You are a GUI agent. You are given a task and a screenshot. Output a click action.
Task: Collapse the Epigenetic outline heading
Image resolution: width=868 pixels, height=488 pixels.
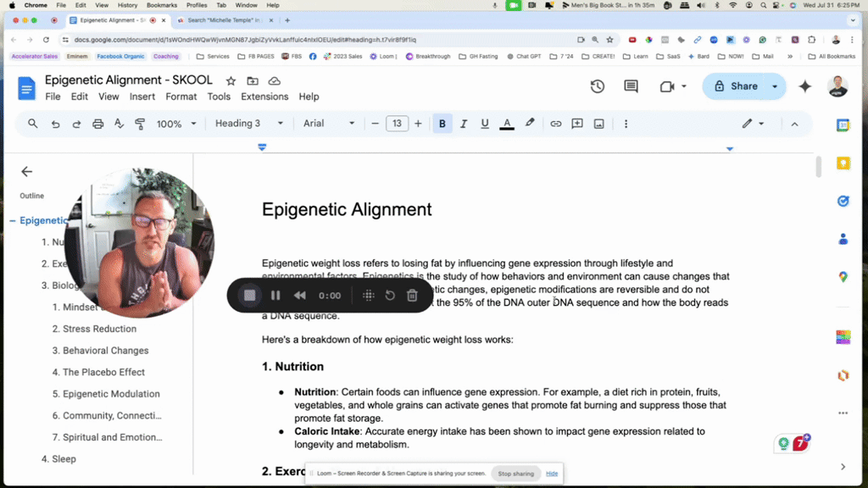click(x=12, y=221)
